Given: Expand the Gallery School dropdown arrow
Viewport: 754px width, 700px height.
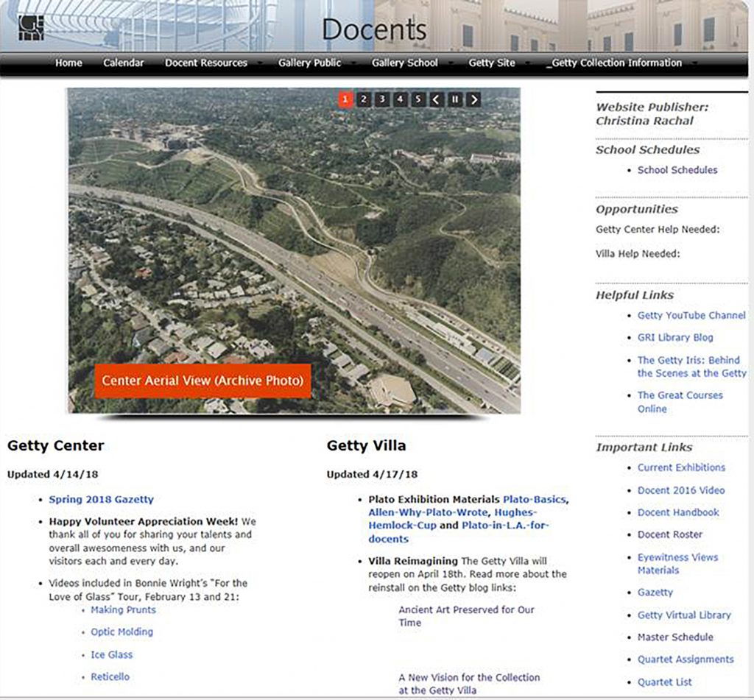Looking at the screenshot, I should [x=451, y=63].
